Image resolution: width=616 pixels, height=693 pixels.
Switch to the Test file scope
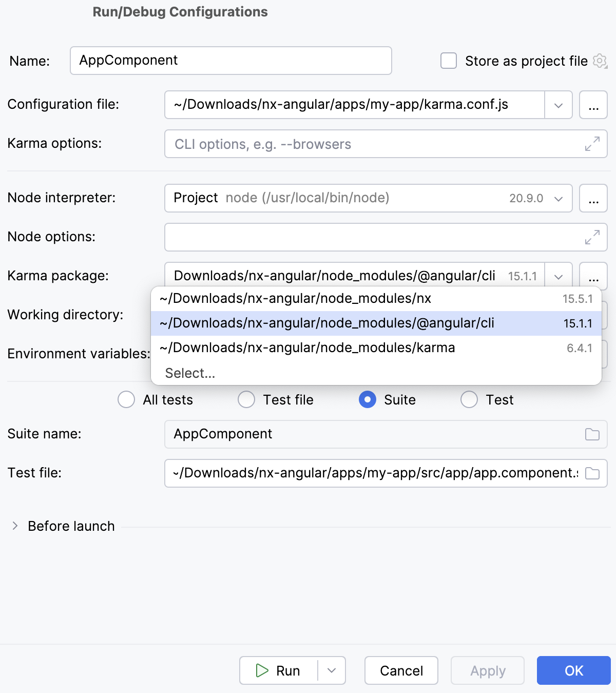[246, 399]
